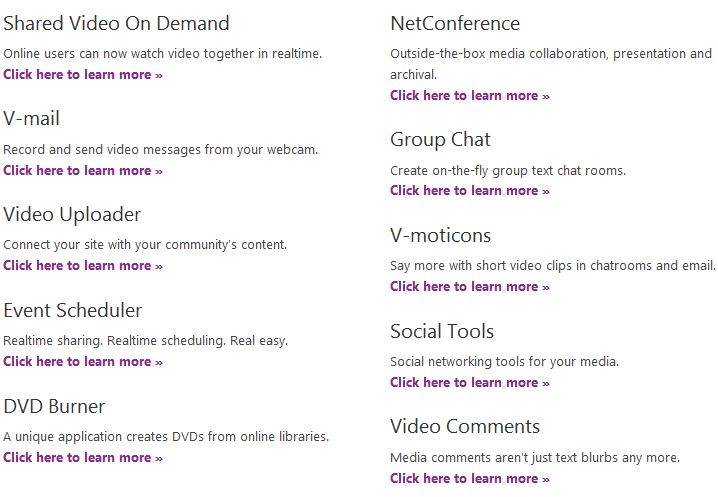Select the NetConference heading
The image size is (718, 497).
coord(455,23)
